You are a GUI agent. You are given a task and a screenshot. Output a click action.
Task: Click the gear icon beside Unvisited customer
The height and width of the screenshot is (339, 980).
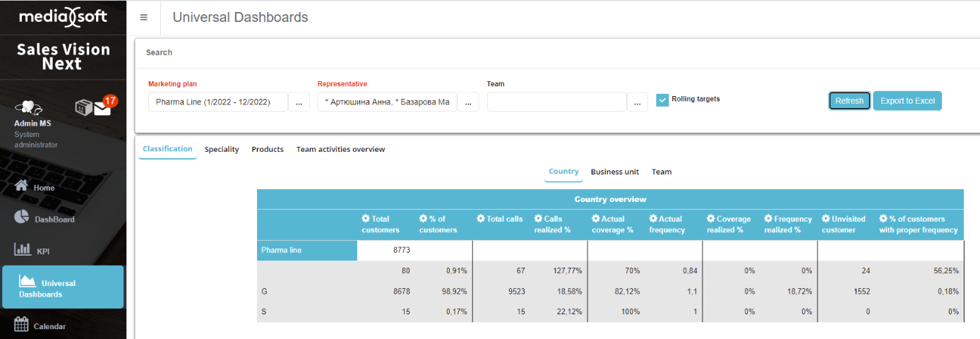point(826,219)
